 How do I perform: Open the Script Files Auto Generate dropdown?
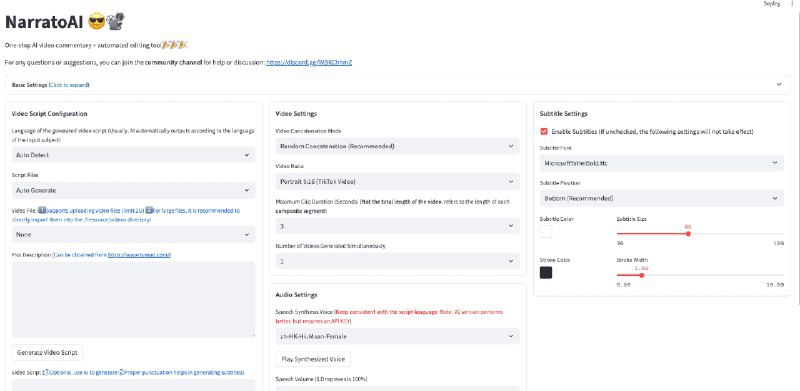click(x=133, y=190)
